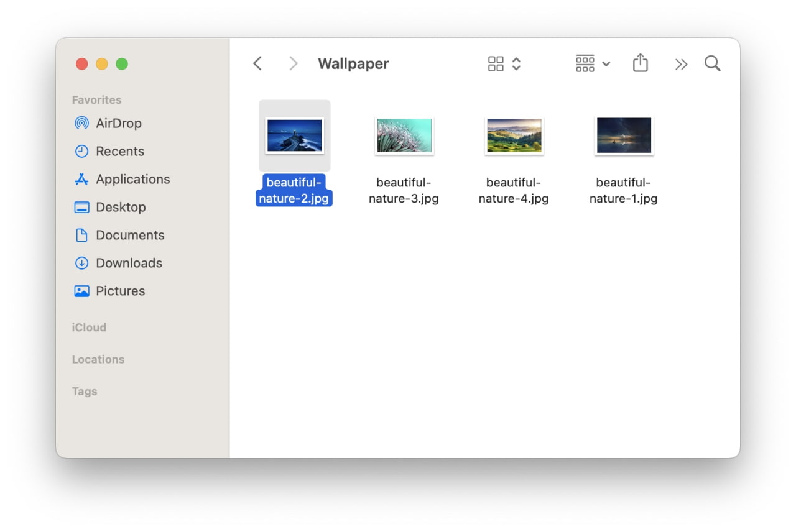Viewport: 796px width, 532px height.
Task: Activate the search magnifier icon
Action: coord(713,63)
